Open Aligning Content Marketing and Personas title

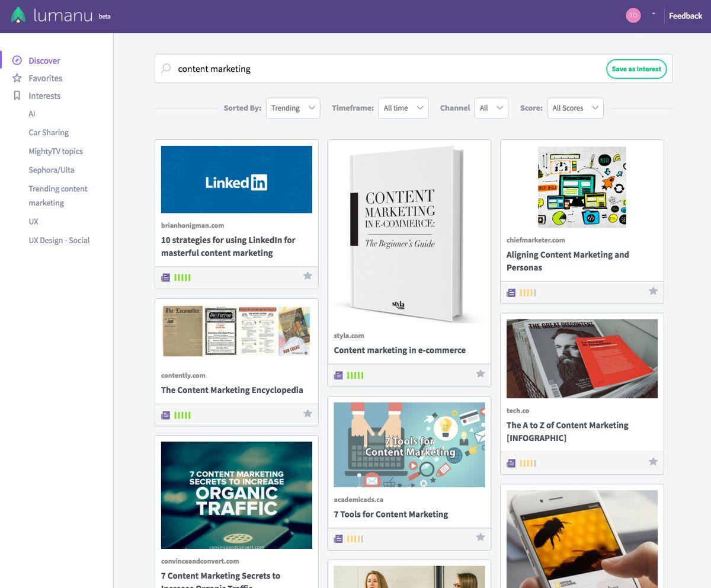[568, 261]
